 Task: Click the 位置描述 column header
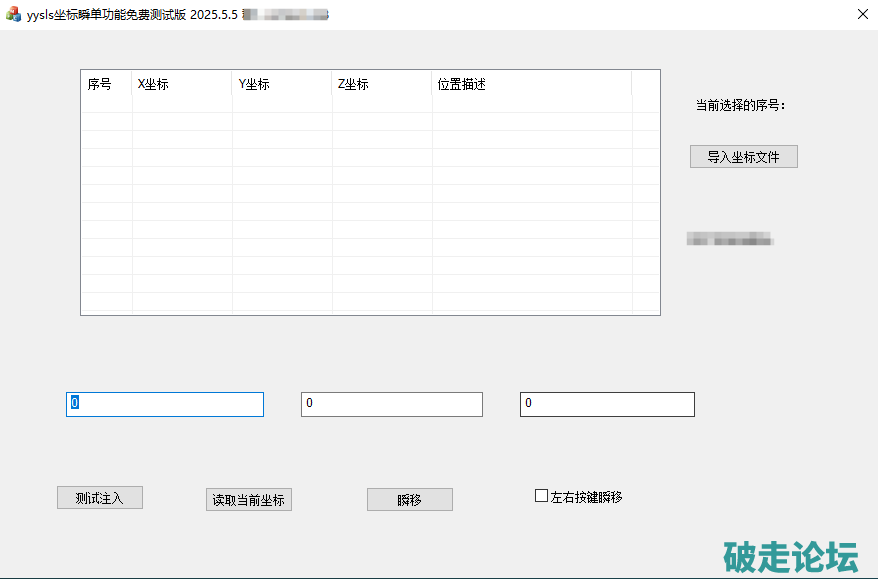pos(531,84)
